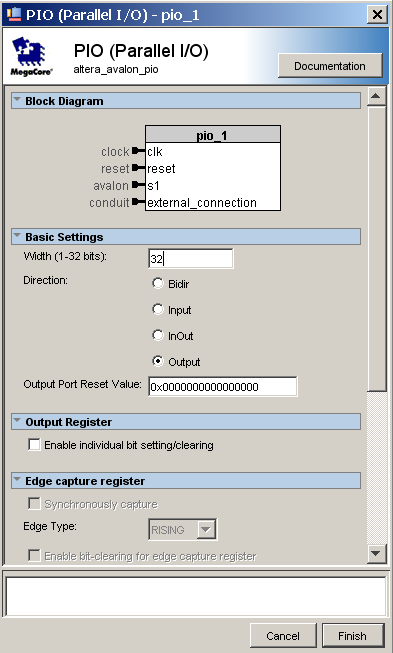The width and height of the screenshot is (393, 653).
Task: Click the message area at bottom
Action: (196, 596)
